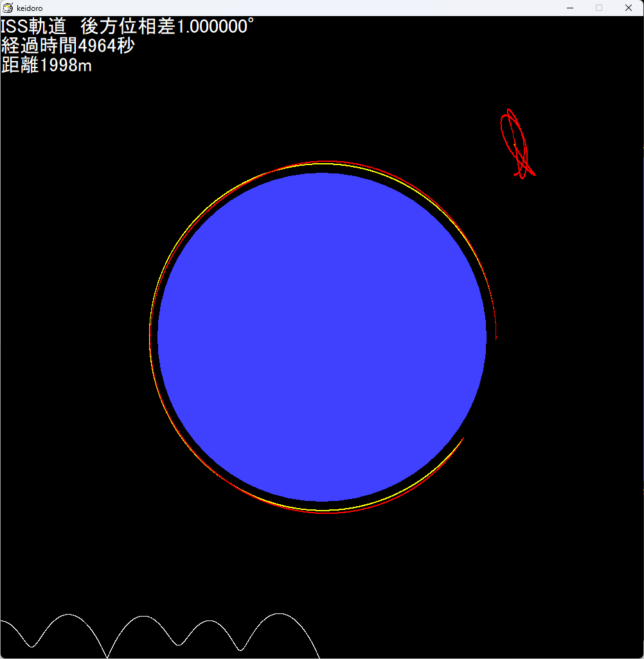Click the orbit line at the bottom of Earth
This screenshot has width=644, height=659.
[322, 511]
